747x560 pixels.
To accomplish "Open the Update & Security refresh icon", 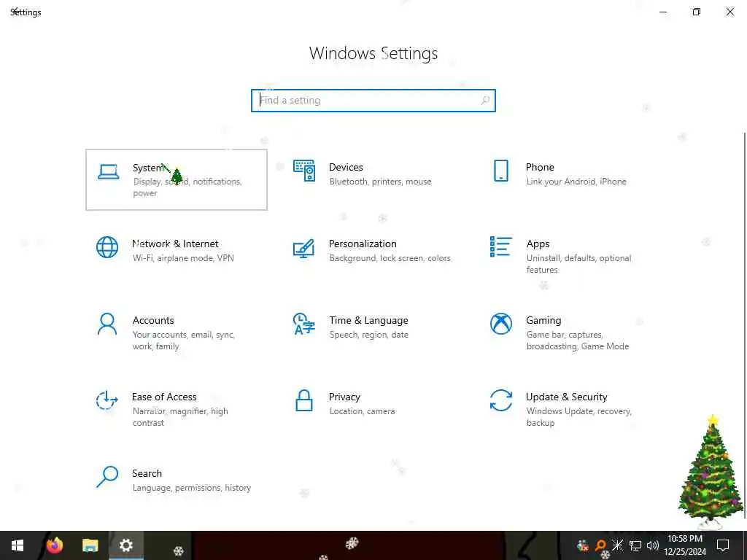I will point(500,400).
